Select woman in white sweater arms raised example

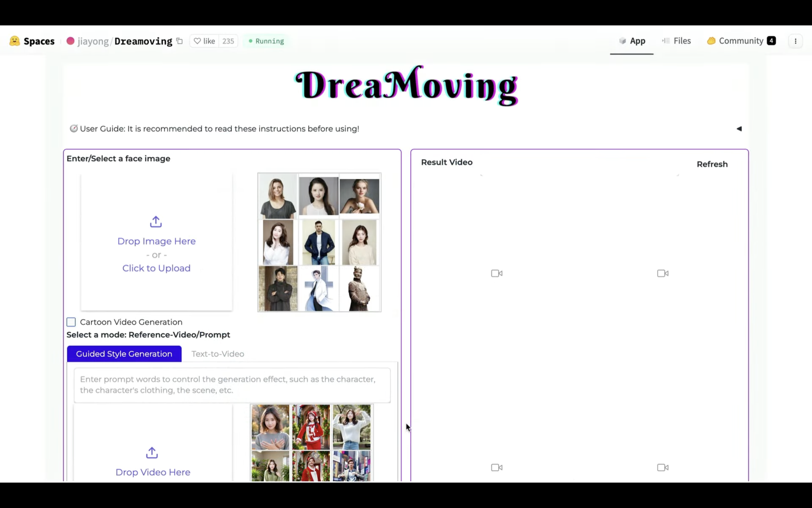[352, 427]
